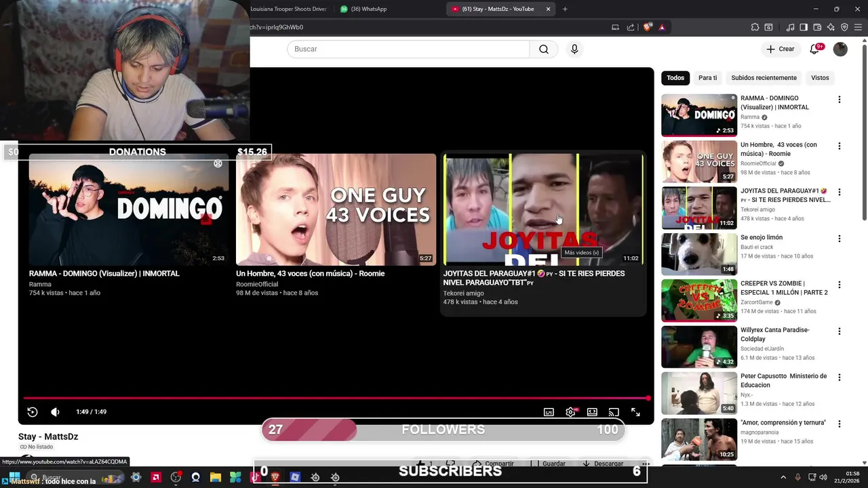Toggle the browser sidebar panel

click(804, 27)
